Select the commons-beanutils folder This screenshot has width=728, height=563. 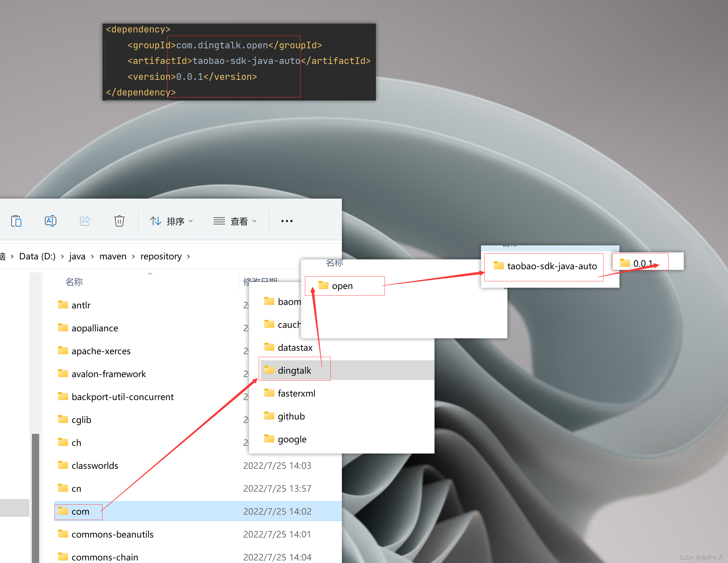(112, 534)
